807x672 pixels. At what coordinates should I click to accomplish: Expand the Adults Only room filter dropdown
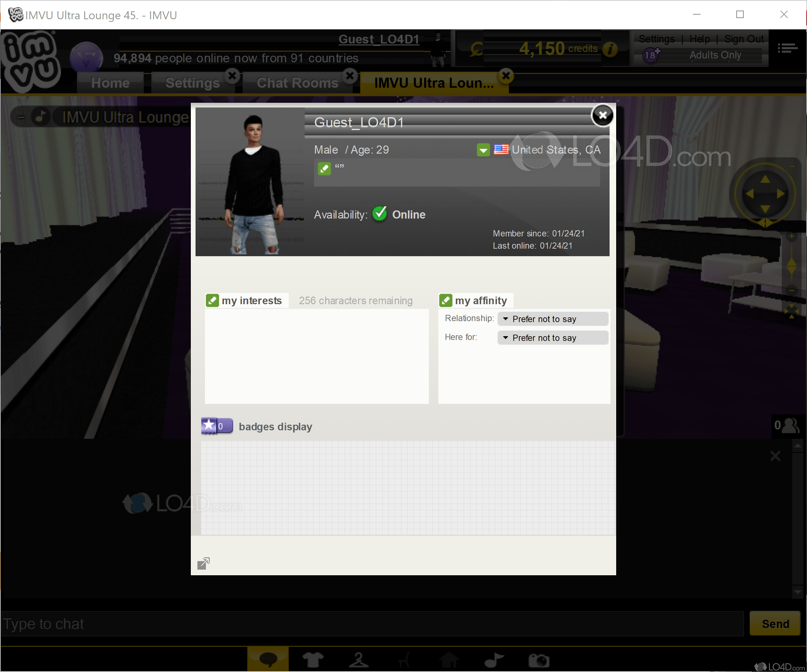click(x=715, y=55)
